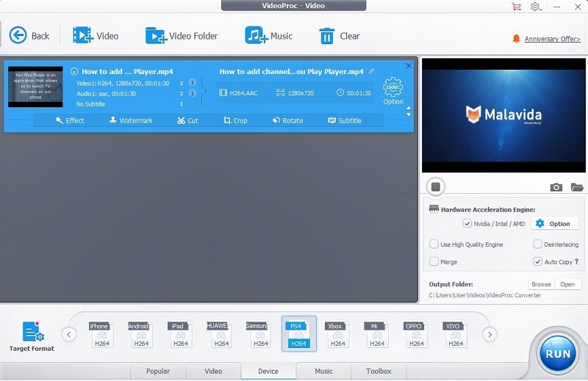
Task: Click the Malavida preview video
Action: click(x=503, y=115)
